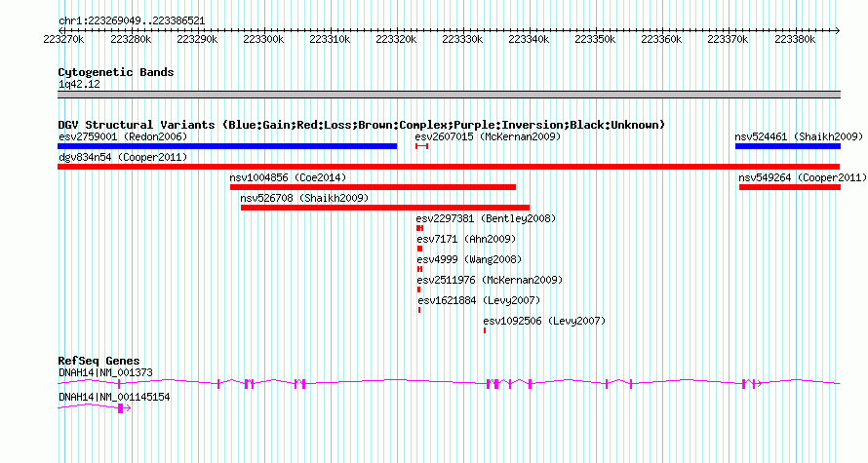868x463 pixels.
Task: Open the nsv1004856 (Coe2014) label
Action: [288, 177]
